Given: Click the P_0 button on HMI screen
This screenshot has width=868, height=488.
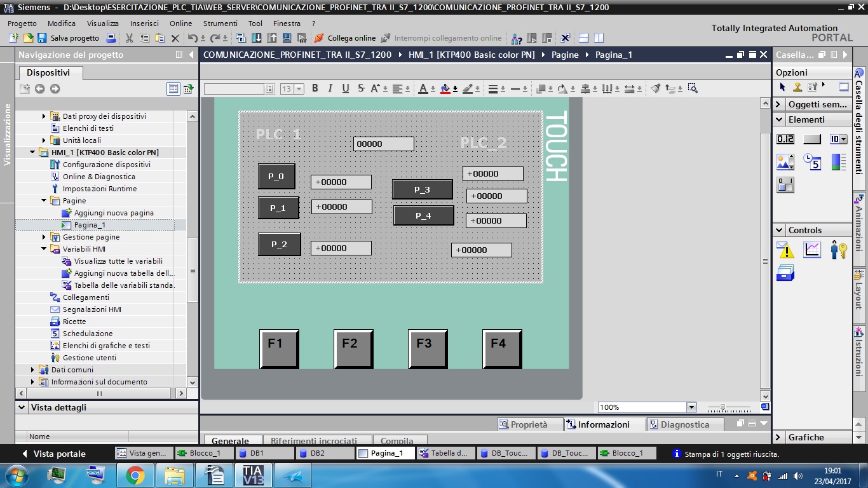Looking at the screenshot, I should (276, 176).
